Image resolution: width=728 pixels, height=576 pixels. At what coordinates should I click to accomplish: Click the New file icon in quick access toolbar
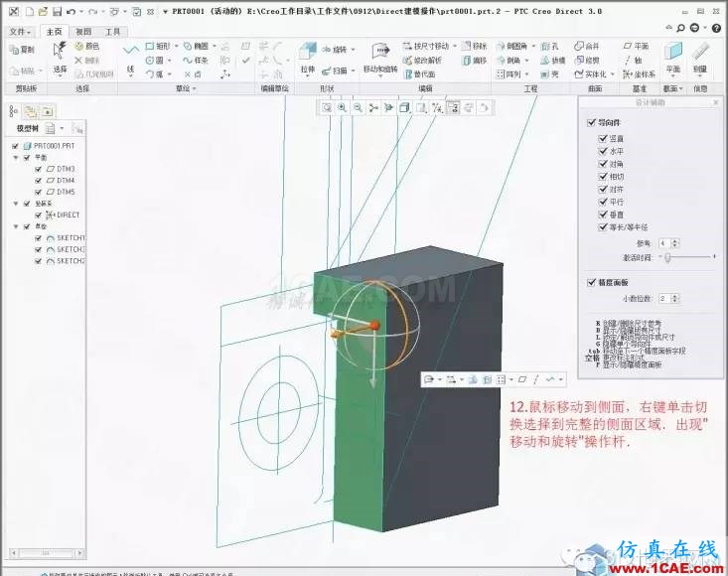pos(30,11)
